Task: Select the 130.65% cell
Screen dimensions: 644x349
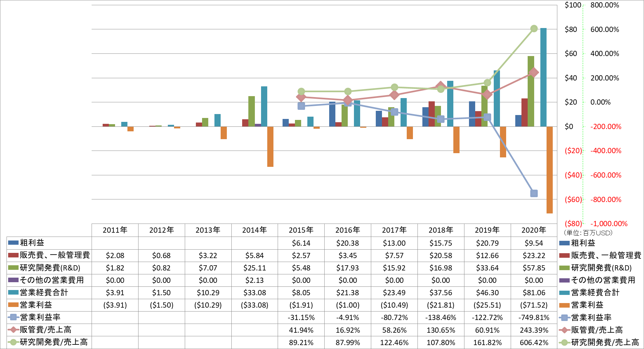Action: tap(441, 330)
